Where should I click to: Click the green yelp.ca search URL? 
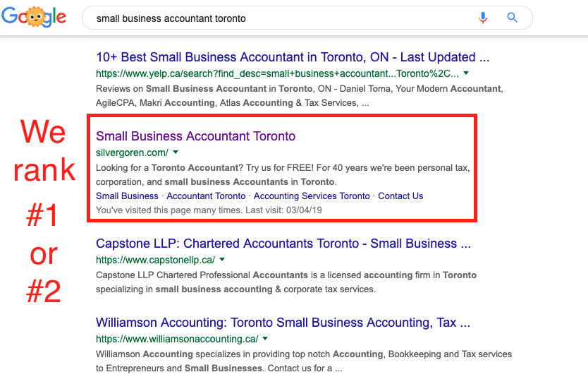[x=277, y=73]
